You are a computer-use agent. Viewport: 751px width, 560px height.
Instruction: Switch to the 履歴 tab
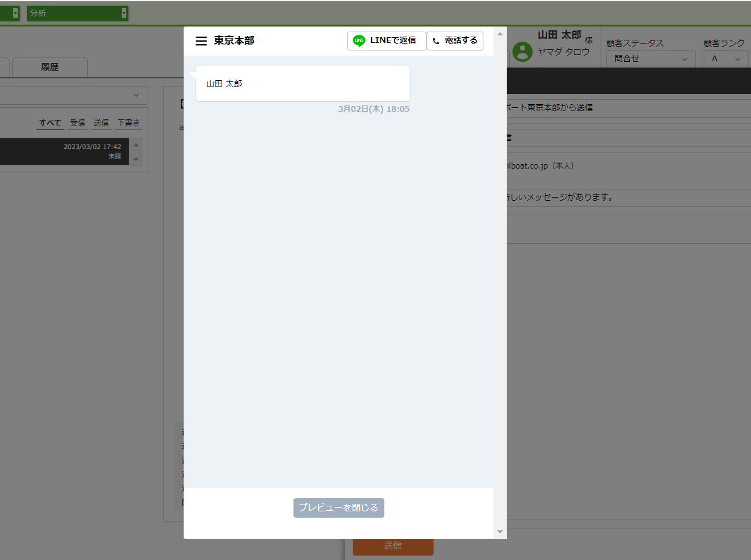pos(50,67)
